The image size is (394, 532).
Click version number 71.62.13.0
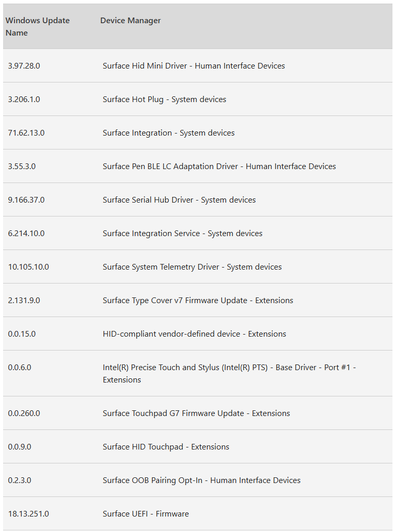point(26,132)
